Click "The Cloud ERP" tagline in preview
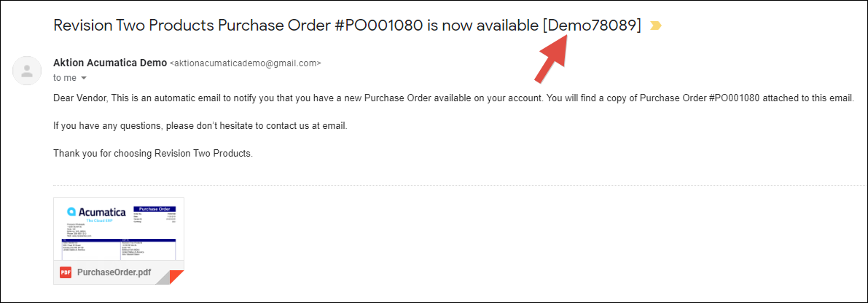Viewport: 868px width, 303px height. 100,219
